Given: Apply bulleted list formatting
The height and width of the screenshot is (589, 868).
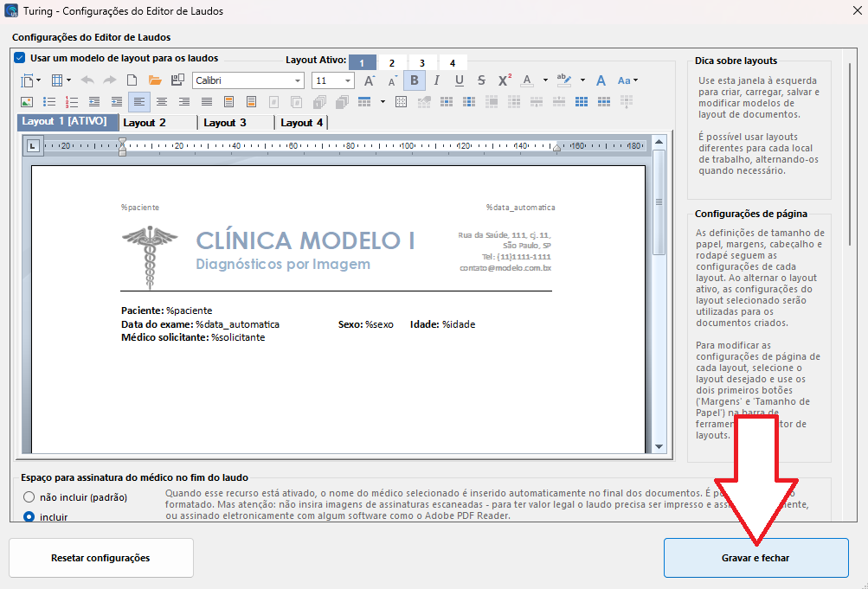Looking at the screenshot, I should [49, 102].
